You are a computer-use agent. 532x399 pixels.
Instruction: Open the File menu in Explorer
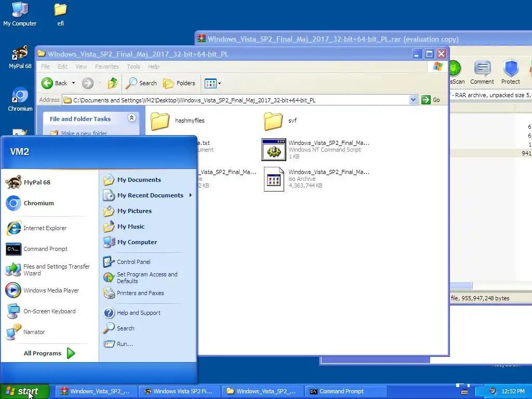pyautogui.click(x=45, y=66)
